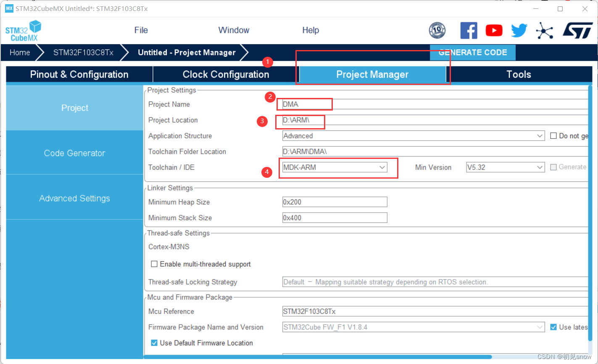Open the Facebook icon link
The width and height of the screenshot is (598, 364).
click(x=469, y=30)
